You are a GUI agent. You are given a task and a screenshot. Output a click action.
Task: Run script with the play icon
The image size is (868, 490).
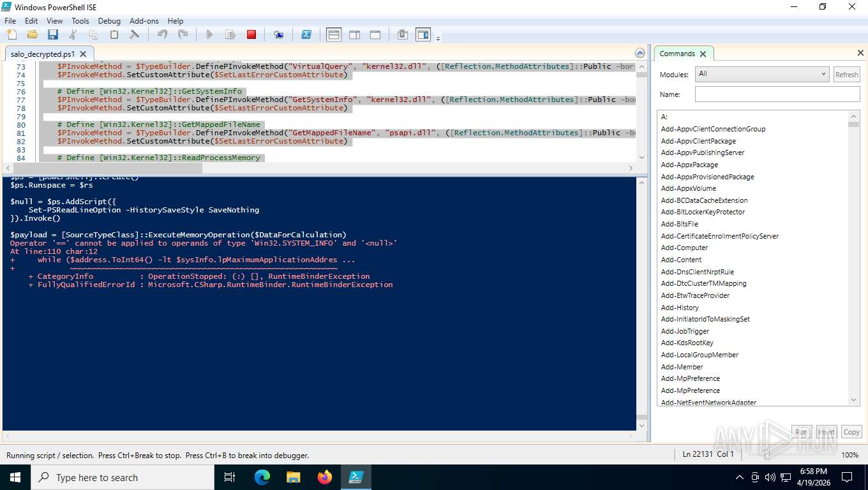pyautogui.click(x=209, y=34)
